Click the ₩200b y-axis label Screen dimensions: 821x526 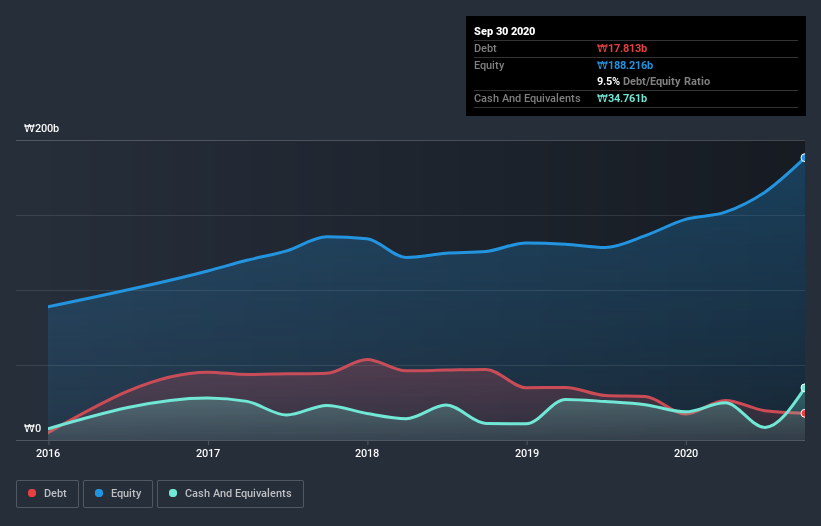[x=41, y=128]
